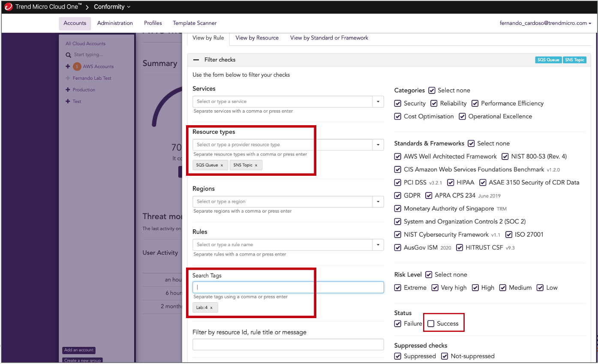Click the search magnifier icon in sidebar
598x364 pixels.
(x=68, y=55)
